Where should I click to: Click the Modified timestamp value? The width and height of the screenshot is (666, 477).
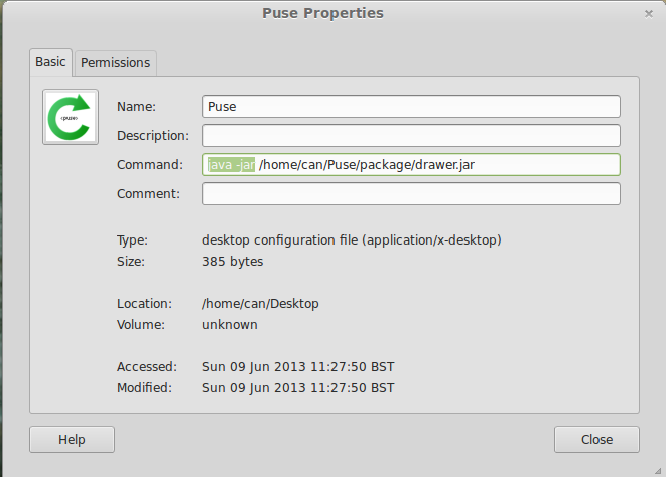(298, 388)
